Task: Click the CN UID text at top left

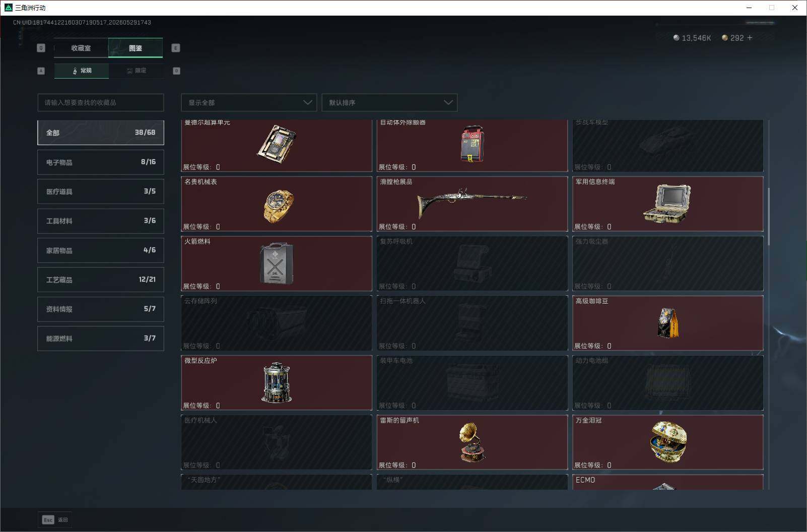Action: click(82, 23)
